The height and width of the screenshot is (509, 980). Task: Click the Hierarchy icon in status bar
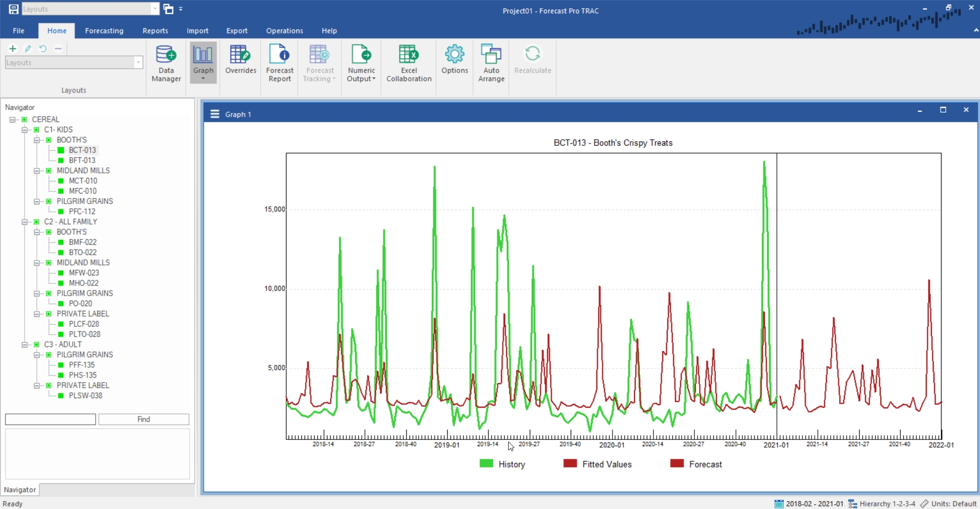(853, 504)
